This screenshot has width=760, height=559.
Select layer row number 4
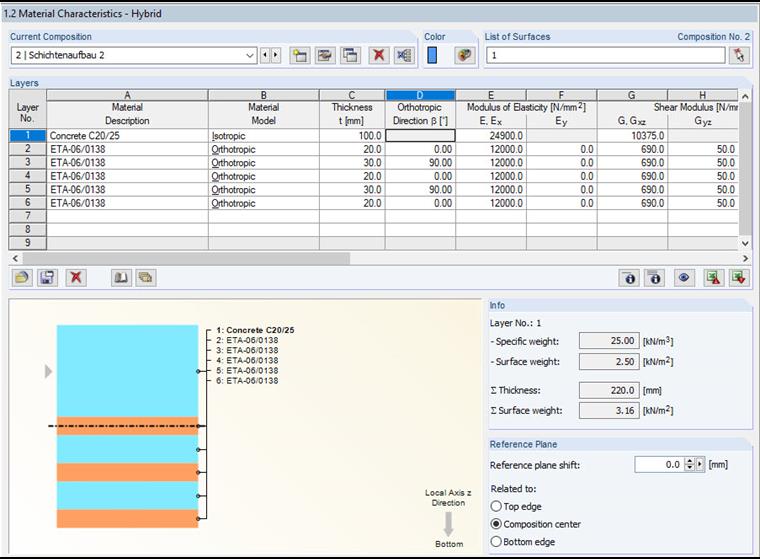28,176
